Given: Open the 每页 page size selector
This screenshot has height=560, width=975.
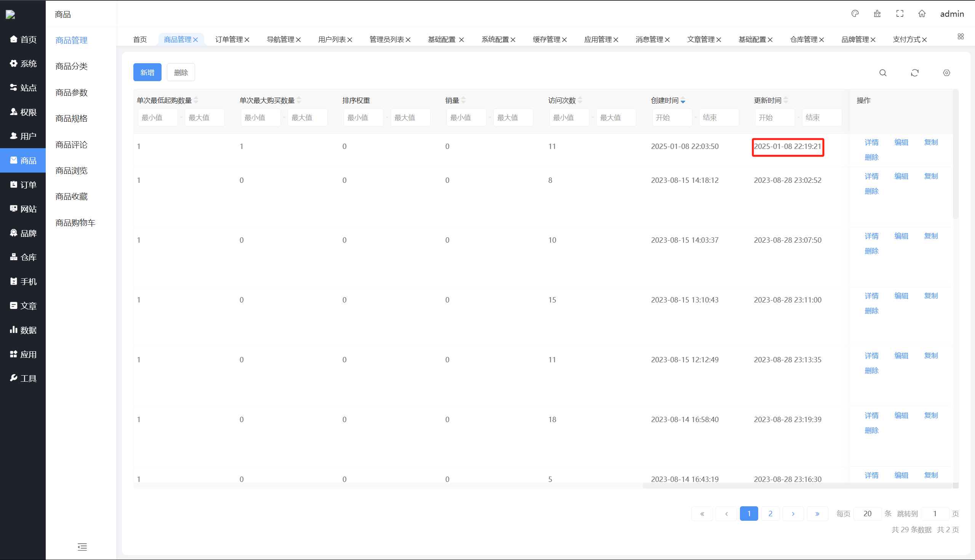Looking at the screenshot, I should [867, 514].
